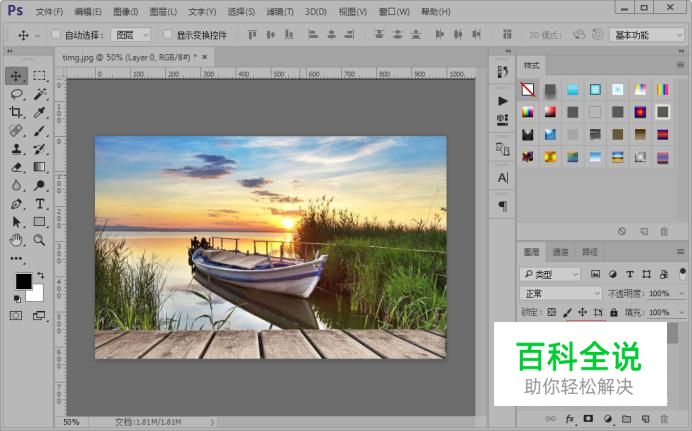Swap foreground and background colors
Image resolution: width=692 pixels, height=431 pixels.
[x=41, y=275]
